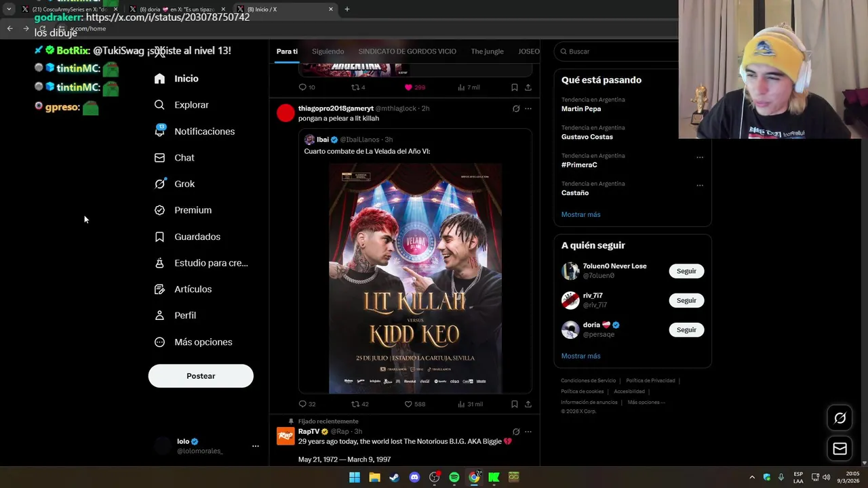Open options menu for #PrimeraC trend

coord(700,157)
